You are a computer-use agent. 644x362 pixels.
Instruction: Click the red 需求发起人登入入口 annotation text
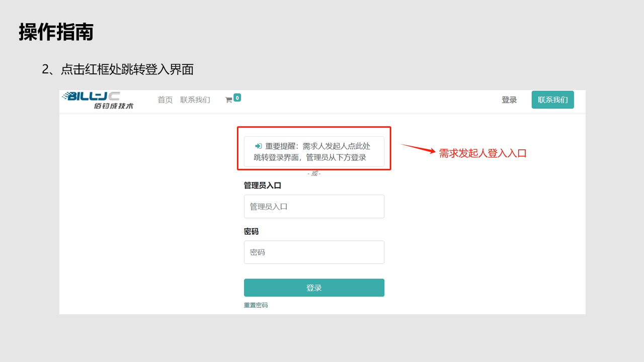(482, 154)
